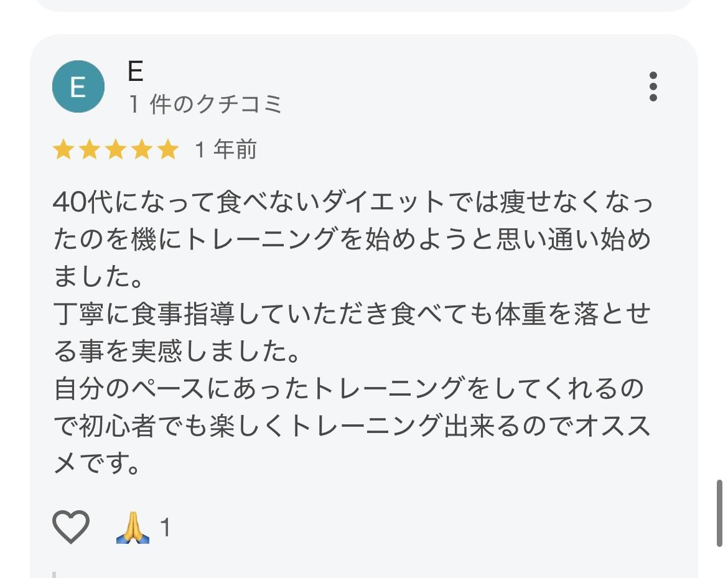This screenshot has height=578, width=728.
Task: Click the fourth gold rating star
Action: 142,150
